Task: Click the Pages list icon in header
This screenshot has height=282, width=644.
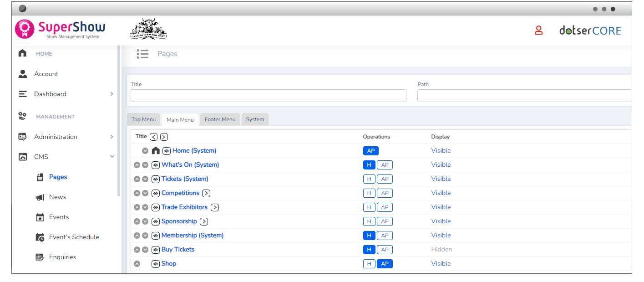Action: click(x=142, y=54)
